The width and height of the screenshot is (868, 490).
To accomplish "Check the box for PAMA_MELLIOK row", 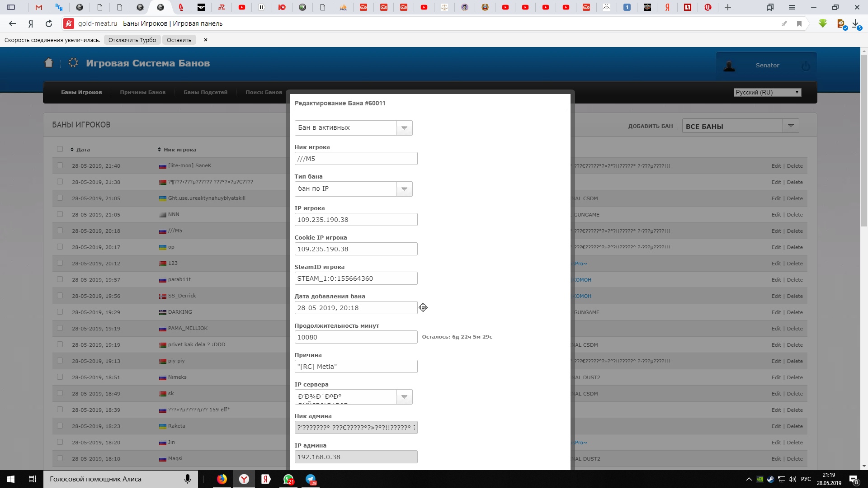I will 60,328.
